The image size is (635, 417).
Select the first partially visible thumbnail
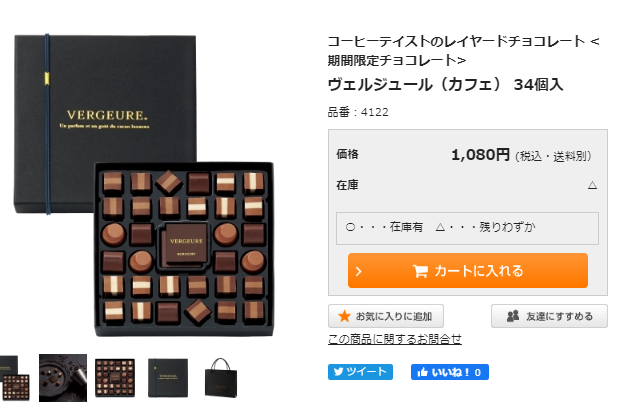tap(15, 378)
